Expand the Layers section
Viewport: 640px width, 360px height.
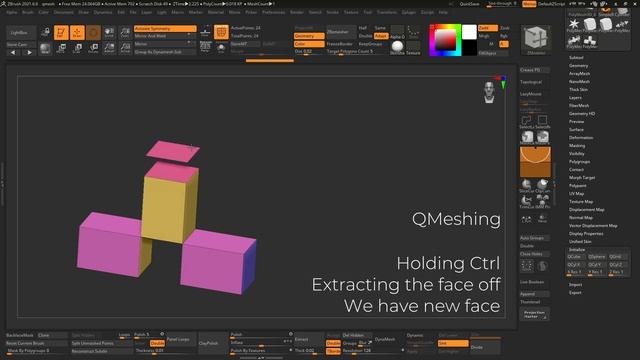[575, 98]
